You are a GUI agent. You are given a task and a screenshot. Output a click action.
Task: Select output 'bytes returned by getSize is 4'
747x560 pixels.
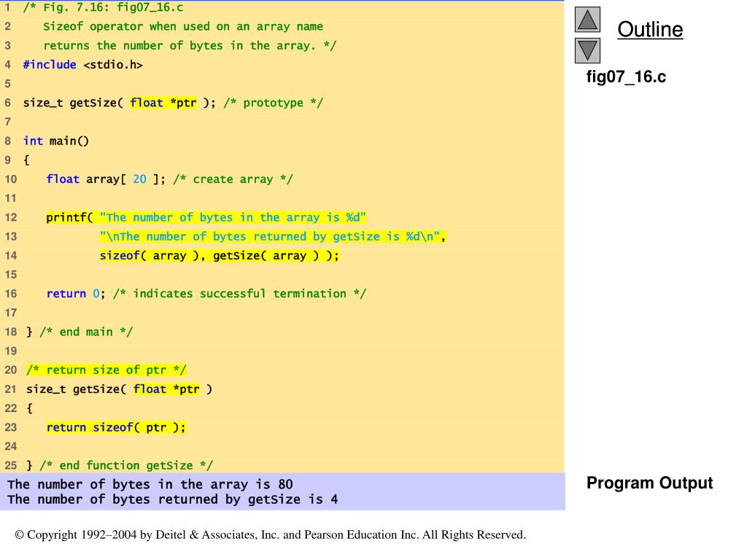click(225, 499)
